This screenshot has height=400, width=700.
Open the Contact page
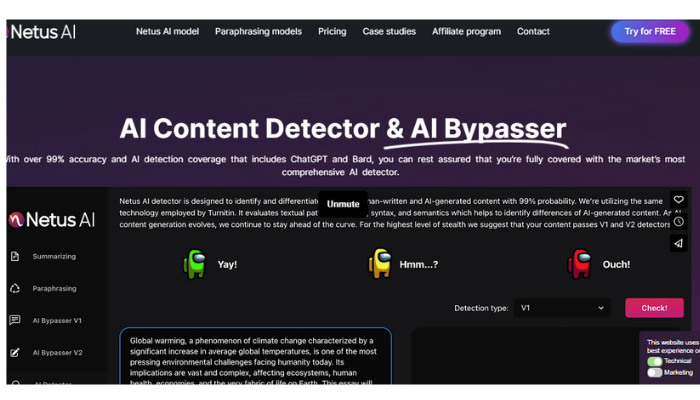tap(533, 32)
